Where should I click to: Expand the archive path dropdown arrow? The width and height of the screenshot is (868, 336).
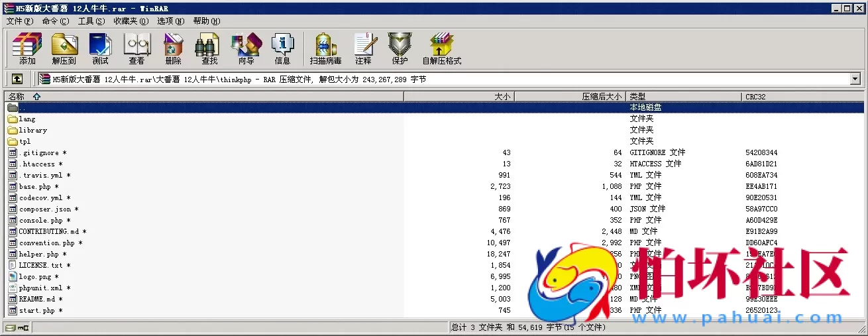[855, 80]
